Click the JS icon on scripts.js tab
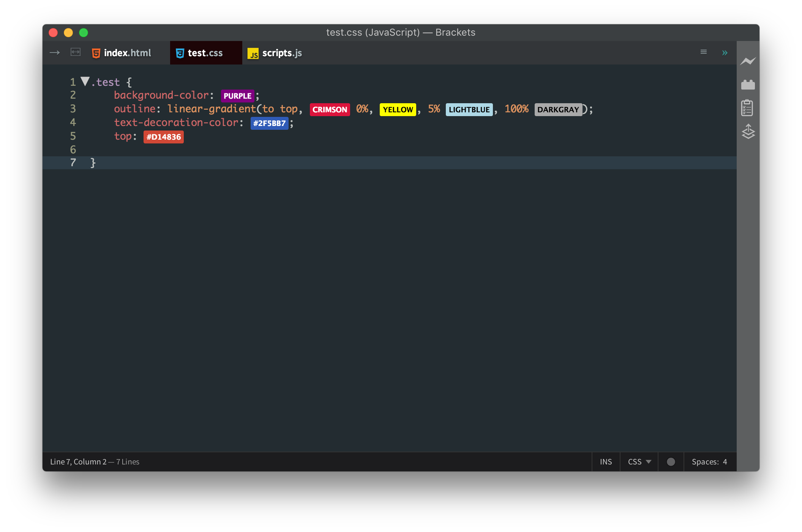The width and height of the screenshot is (802, 532). pos(253,54)
